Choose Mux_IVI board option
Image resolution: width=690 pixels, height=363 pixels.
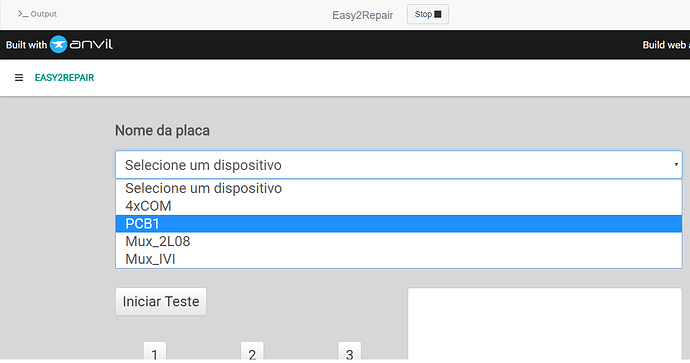tap(399, 259)
